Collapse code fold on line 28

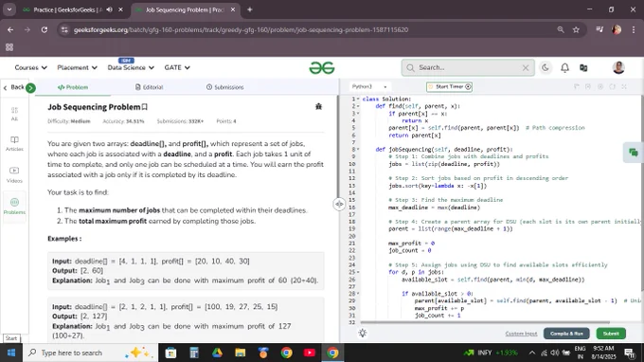358,294
